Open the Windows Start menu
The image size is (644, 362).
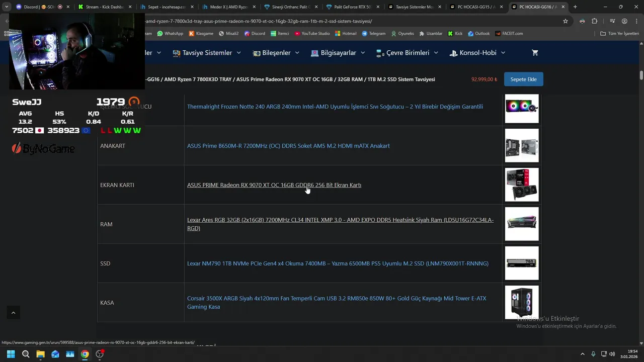click(x=11, y=354)
